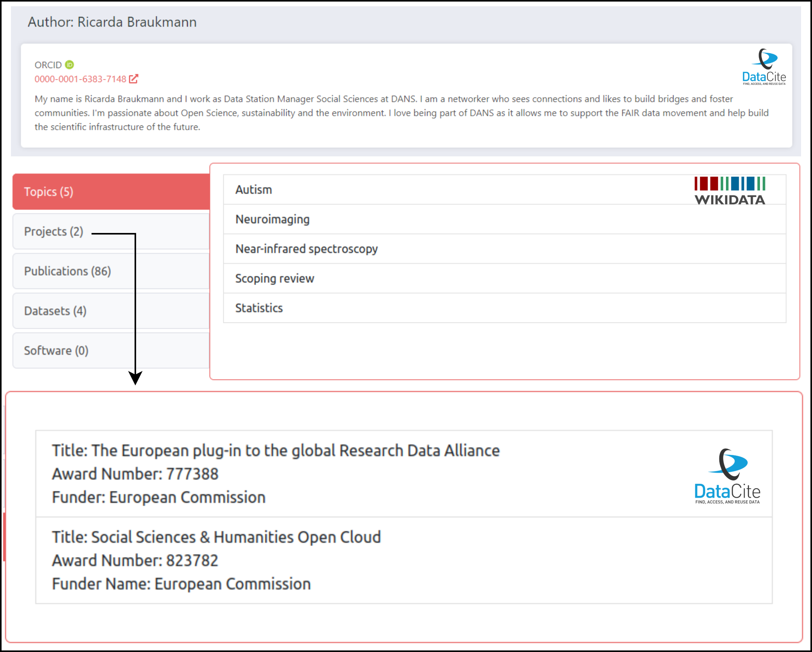Screen dimensions: 812x652
Task: Open the Social Sciences & Humanities Open Cloud project
Action: tap(216, 537)
